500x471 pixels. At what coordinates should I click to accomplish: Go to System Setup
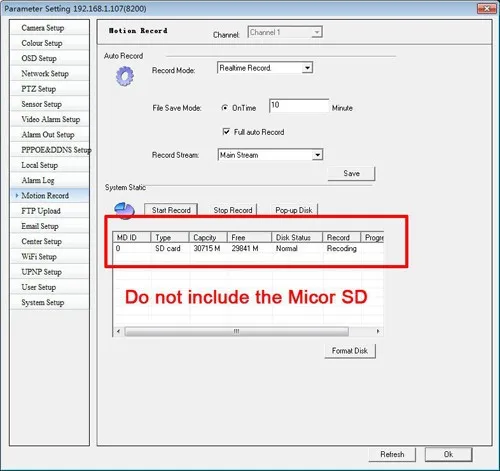(50, 302)
